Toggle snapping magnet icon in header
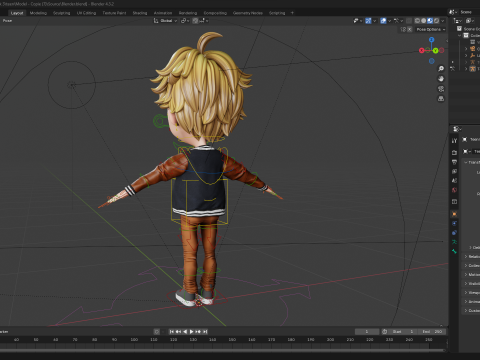 coord(195,21)
